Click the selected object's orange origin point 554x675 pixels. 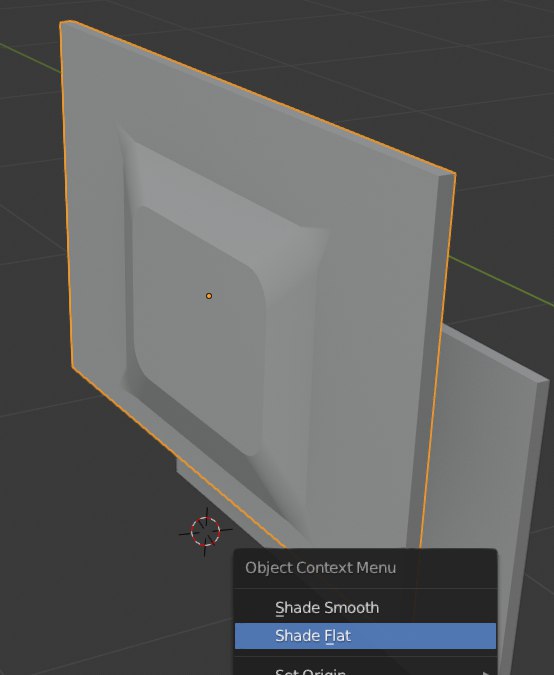209,296
